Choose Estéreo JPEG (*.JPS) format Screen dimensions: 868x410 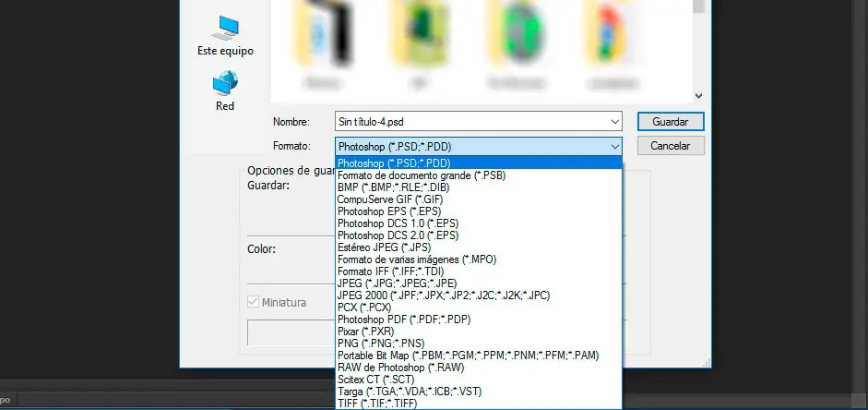[479, 247]
